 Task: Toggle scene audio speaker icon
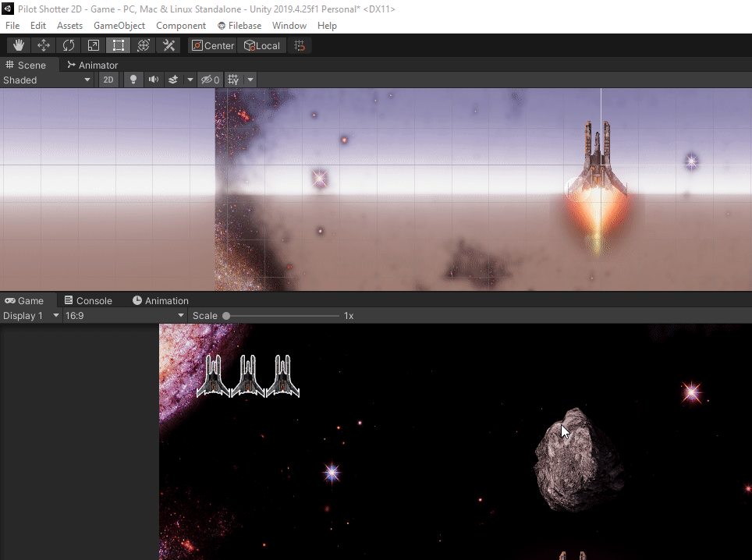154,80
